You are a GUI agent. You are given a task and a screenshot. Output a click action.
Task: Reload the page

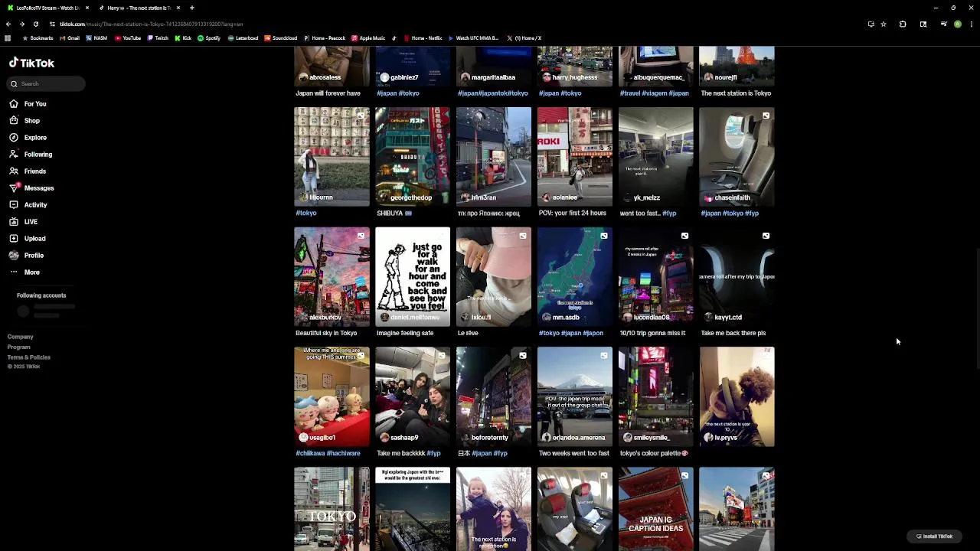pyautogui.click(x=35, y=24)
